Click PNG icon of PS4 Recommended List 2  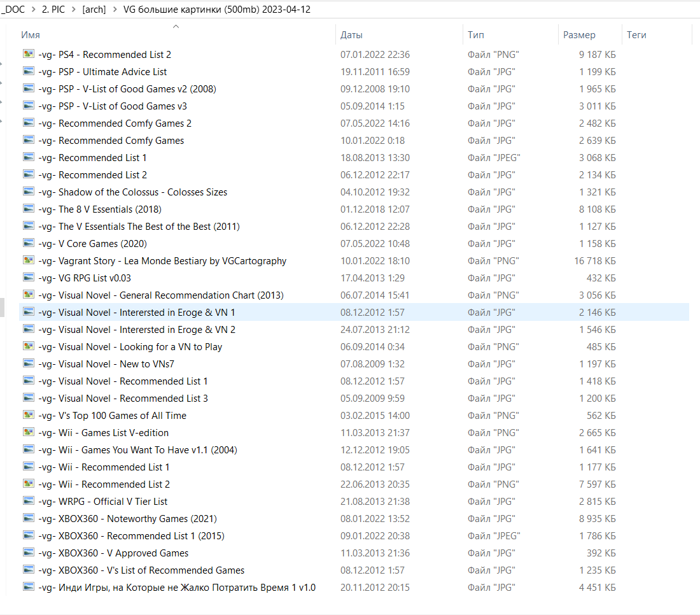29,54
